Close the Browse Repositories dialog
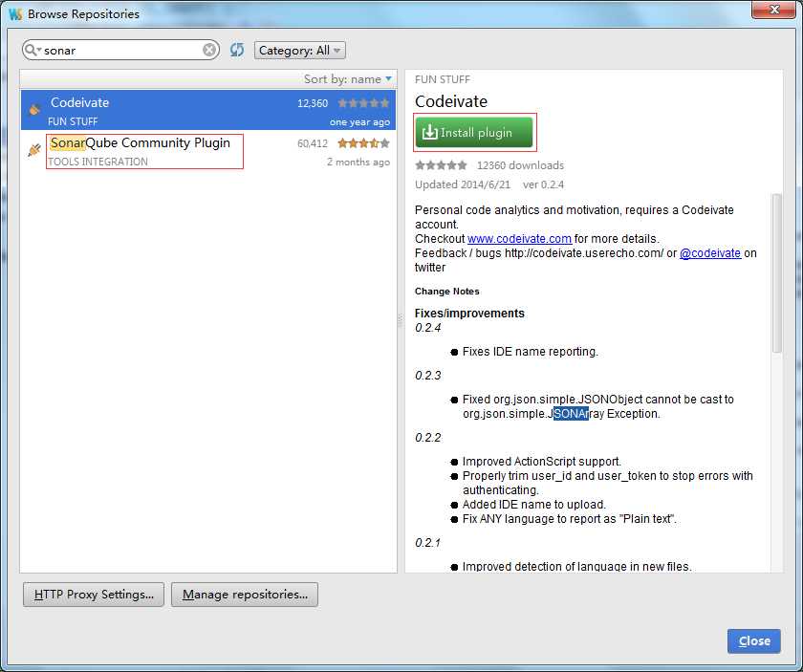The width and height of the screenshot is (803, 672). (754, 640)
